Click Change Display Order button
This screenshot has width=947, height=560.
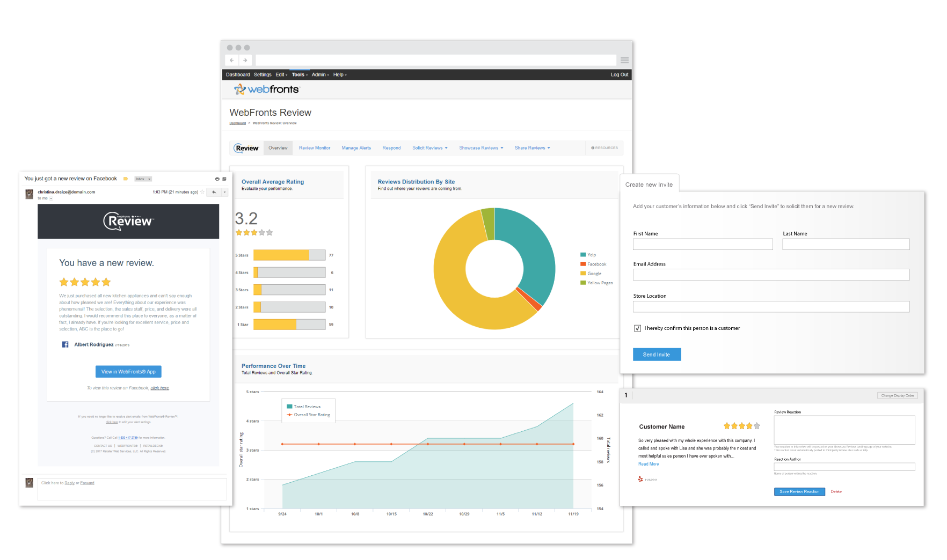(898, 395)
